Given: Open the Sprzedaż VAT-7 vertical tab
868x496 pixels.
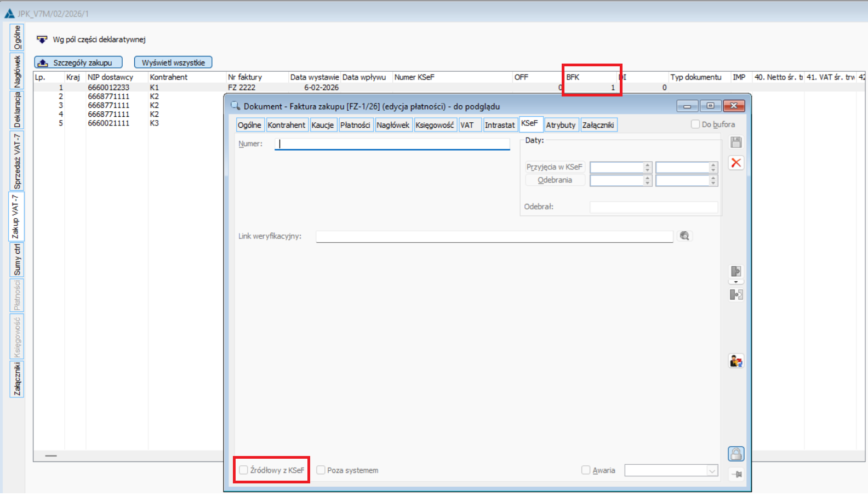Looking at the screenshot, I should pos(17,162).
